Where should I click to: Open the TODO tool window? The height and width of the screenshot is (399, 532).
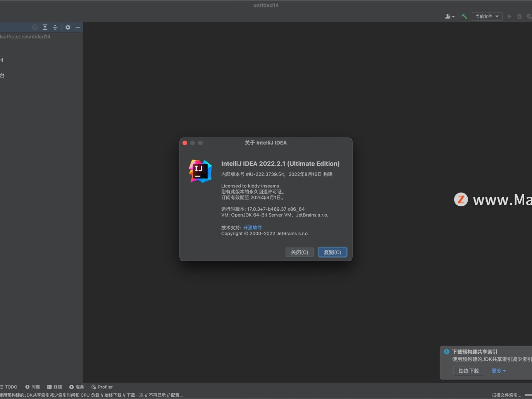(9, 387)
